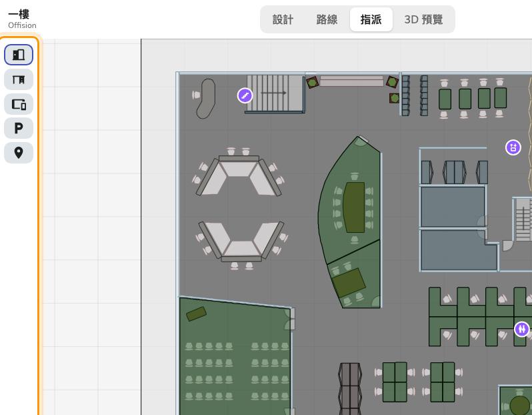Switch to the 路線 tab
The width and height of the screenshot is (532, 415).
327,19
